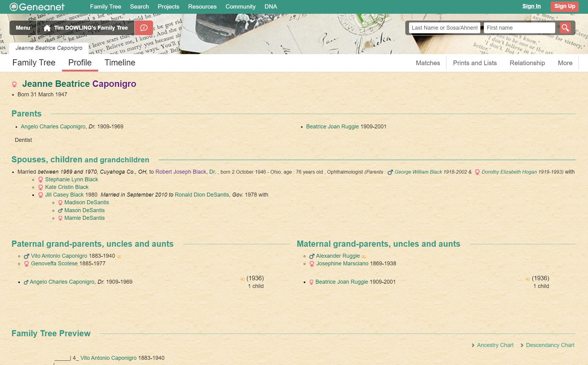Open the red info speech bubble icon
This screenshot has height=365, width=588.
tap(144, 28)
